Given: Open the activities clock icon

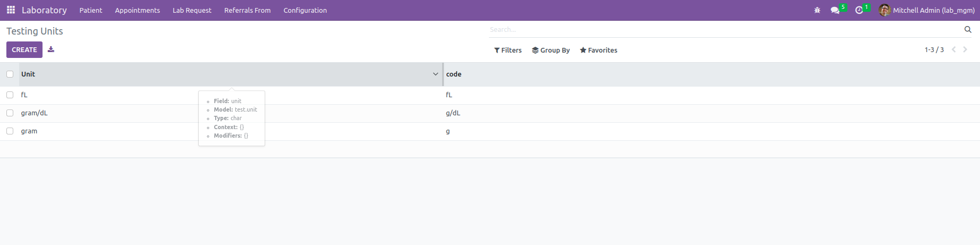Looking at the screenshot, I should [x=859, y=10].
